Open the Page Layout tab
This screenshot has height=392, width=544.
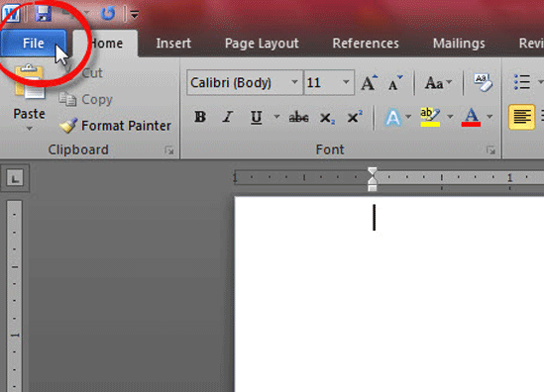pos(262,44)
